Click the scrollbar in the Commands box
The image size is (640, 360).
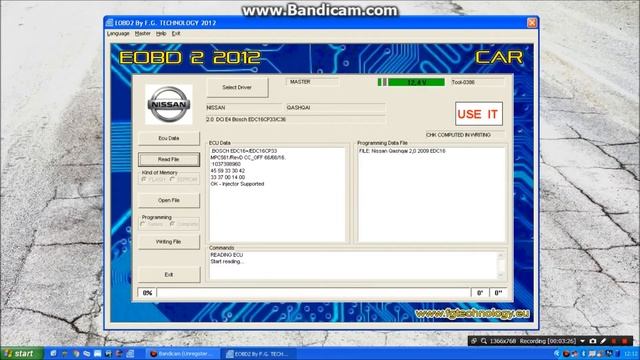[x=501, y=265]
